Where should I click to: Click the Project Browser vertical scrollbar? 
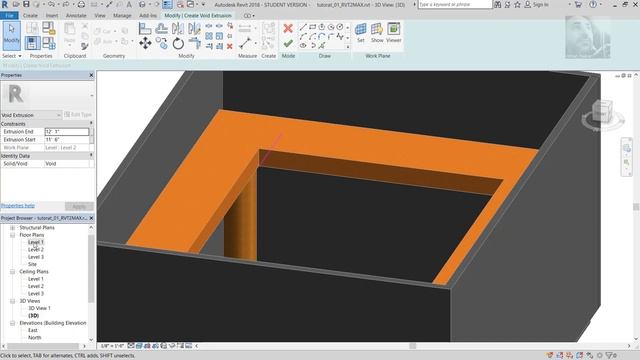[x=91, y=268]
